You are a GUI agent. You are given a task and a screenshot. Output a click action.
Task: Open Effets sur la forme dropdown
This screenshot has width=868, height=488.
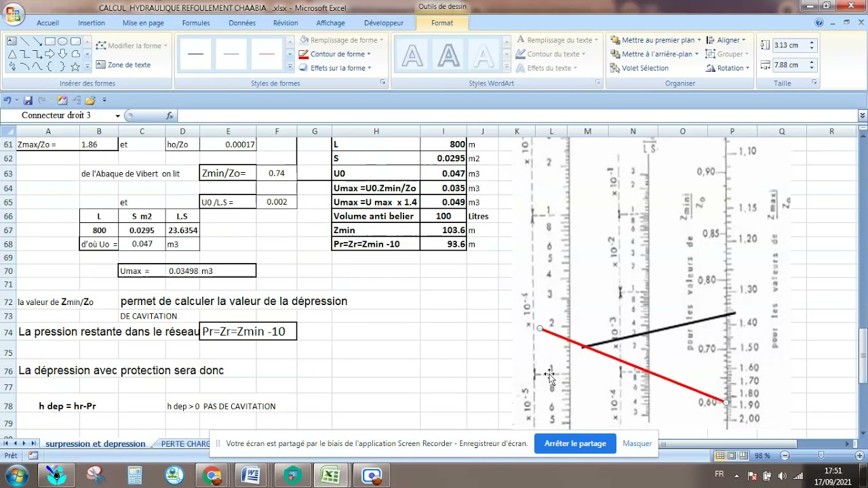[335, 68]
